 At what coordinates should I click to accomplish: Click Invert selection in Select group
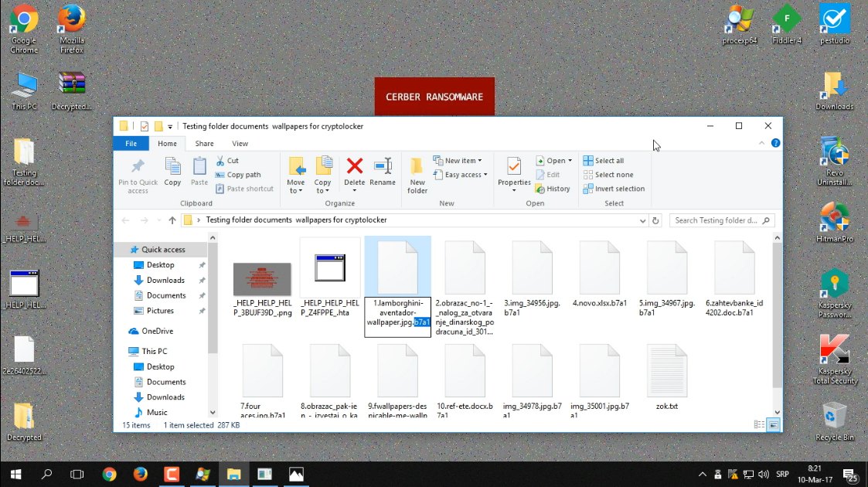coord(614,189)
